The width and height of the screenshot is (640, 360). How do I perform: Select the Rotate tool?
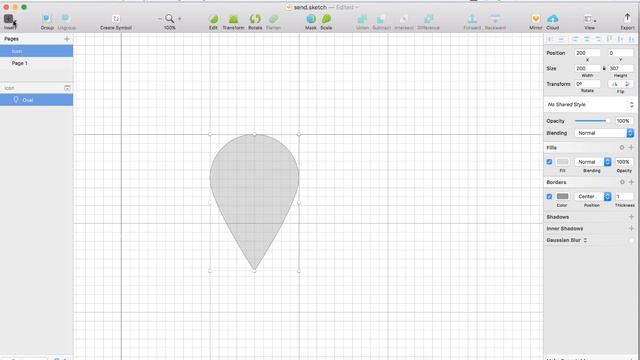tap(255, 19)
